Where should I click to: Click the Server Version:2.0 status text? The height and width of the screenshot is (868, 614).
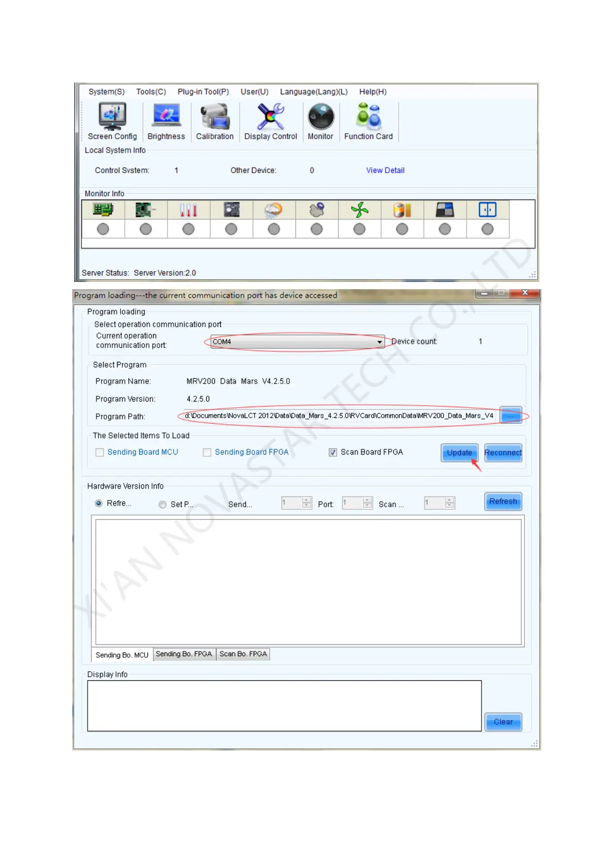click(x=165, y=273)
